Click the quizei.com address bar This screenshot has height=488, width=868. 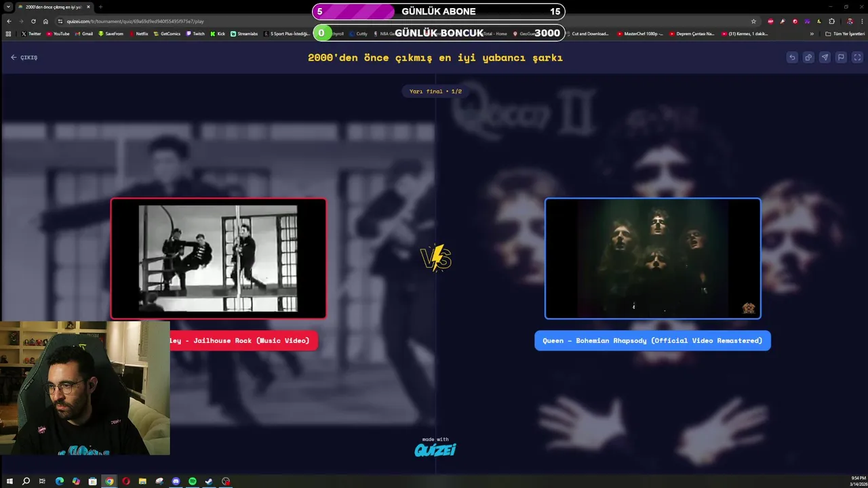(x=407, y=21)
